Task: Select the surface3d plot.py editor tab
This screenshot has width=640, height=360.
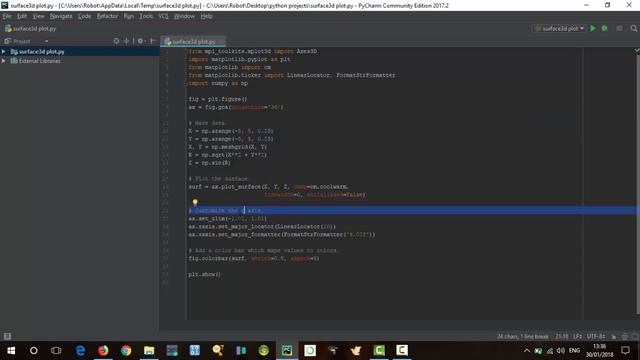Action: click(x=193, y=41)
